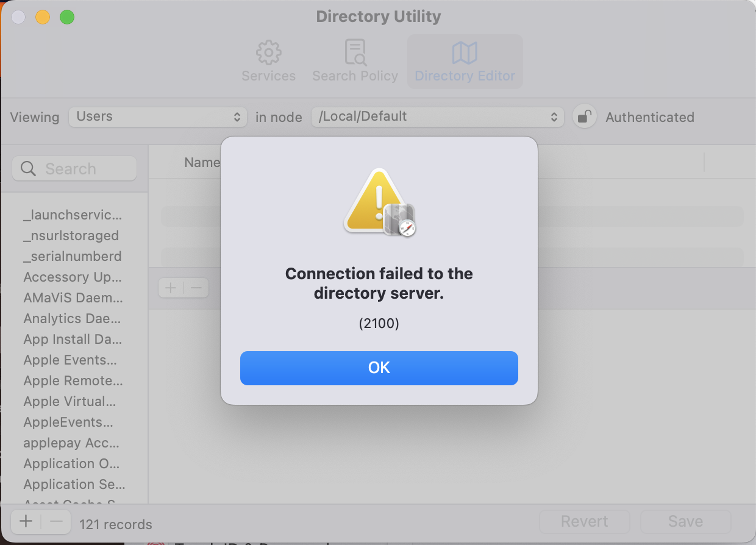Click the Viewing dropdown's chevron arrows
Viewport: 756px width, 545px height.
click(237, 117)
